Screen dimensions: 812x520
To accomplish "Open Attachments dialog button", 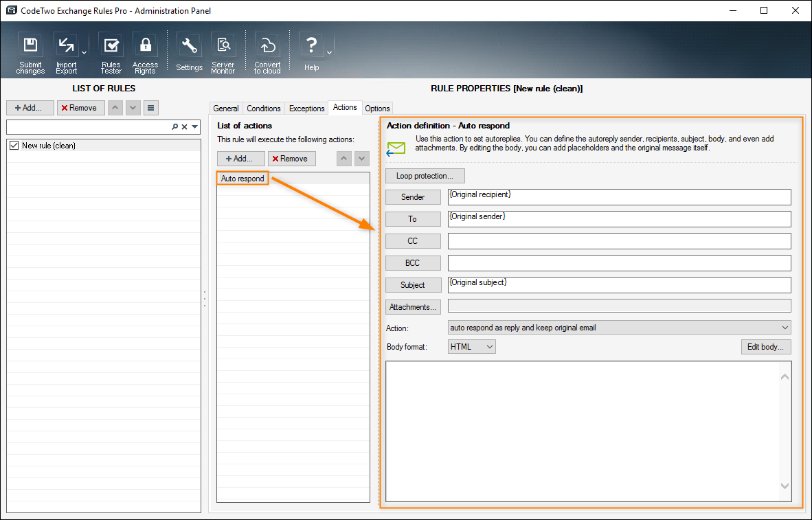I will point(413,307).
